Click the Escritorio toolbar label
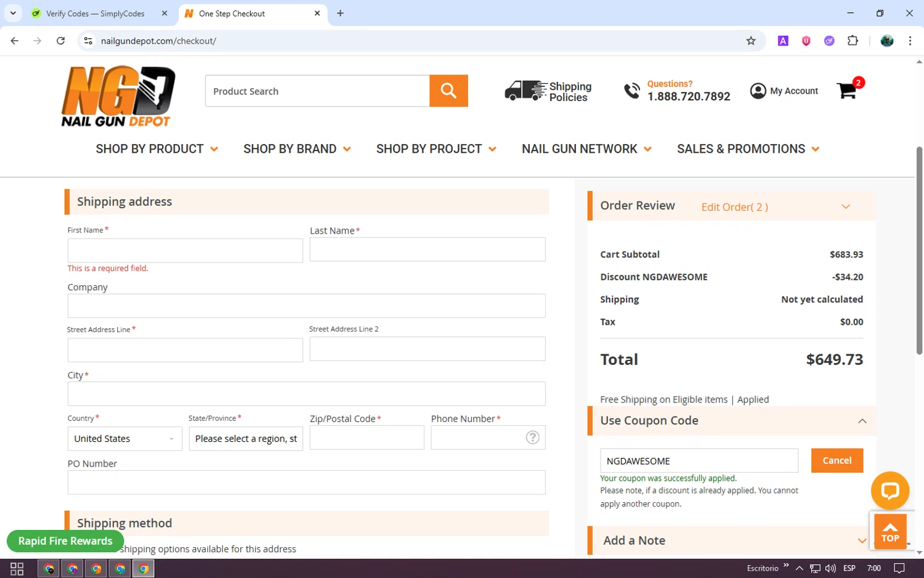This screenshot has width=924, height=578. (x=763, y=568)
